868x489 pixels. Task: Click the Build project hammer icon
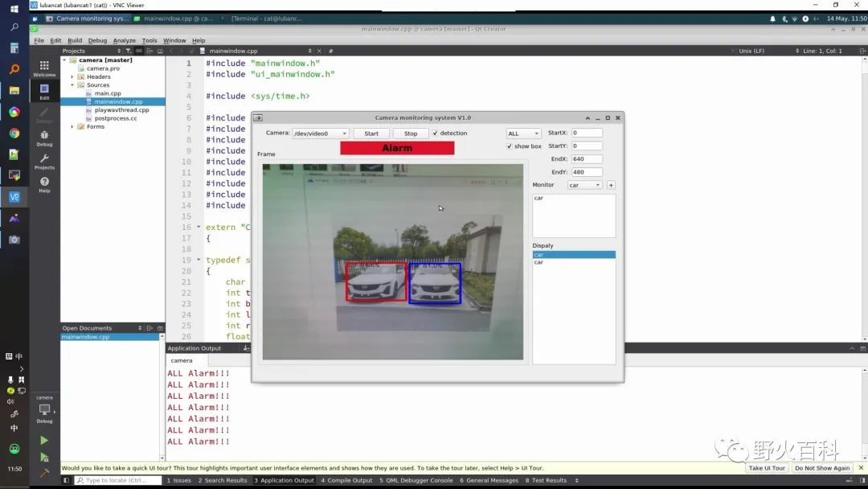(x=44, y=473)
